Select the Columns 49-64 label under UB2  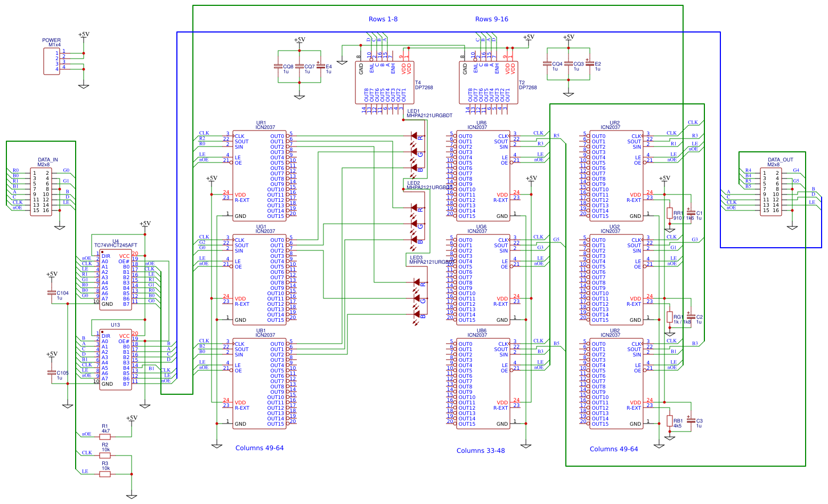613,449
